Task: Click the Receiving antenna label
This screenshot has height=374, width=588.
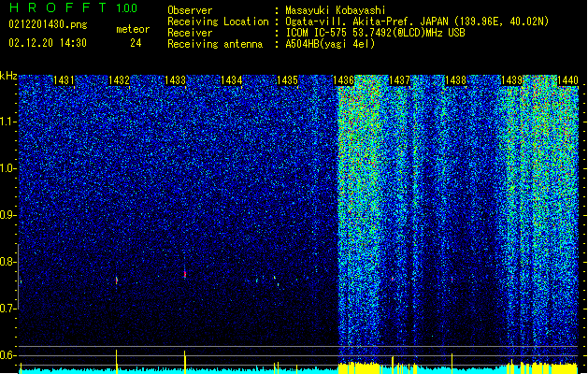Action: [x=215, y=44]
